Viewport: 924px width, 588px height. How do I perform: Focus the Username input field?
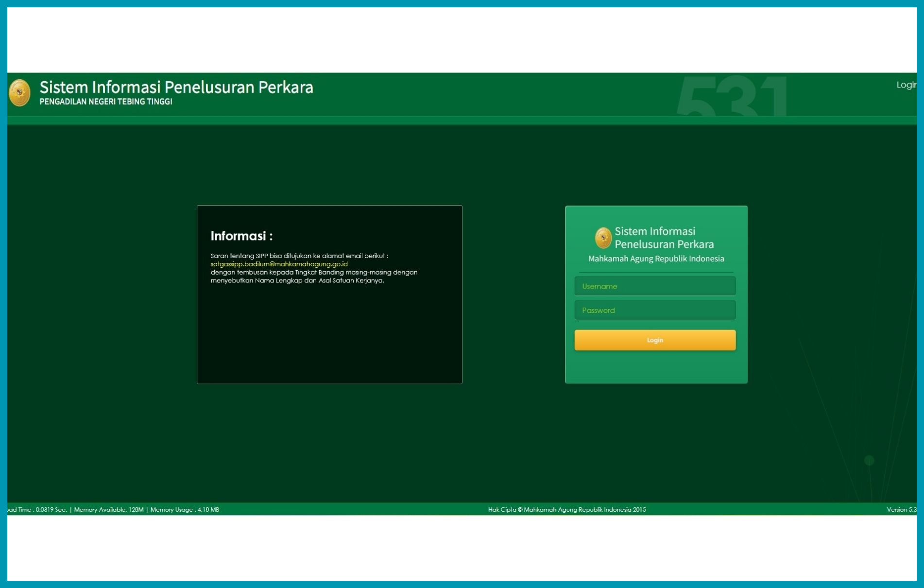654,286
